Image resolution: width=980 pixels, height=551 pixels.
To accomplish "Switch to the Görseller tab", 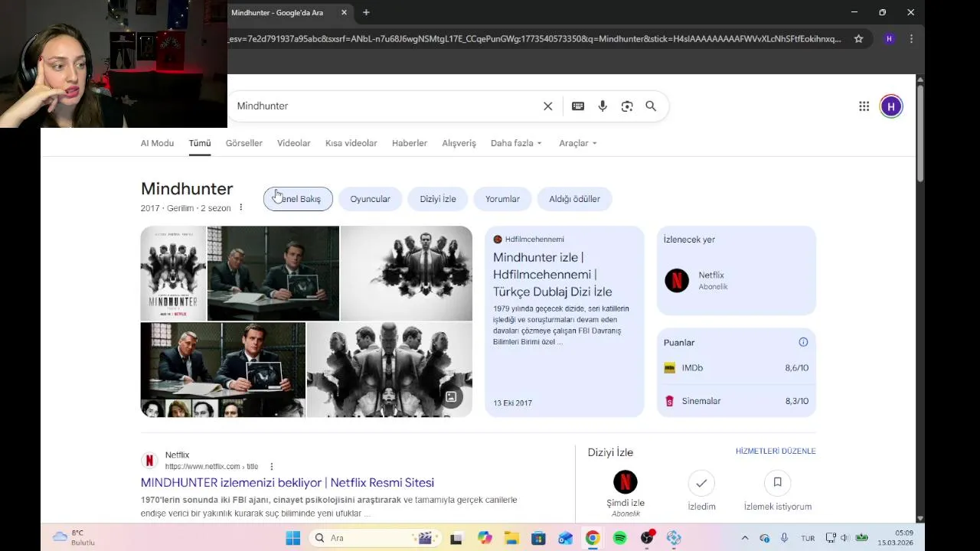I will [x=244, y=143].
